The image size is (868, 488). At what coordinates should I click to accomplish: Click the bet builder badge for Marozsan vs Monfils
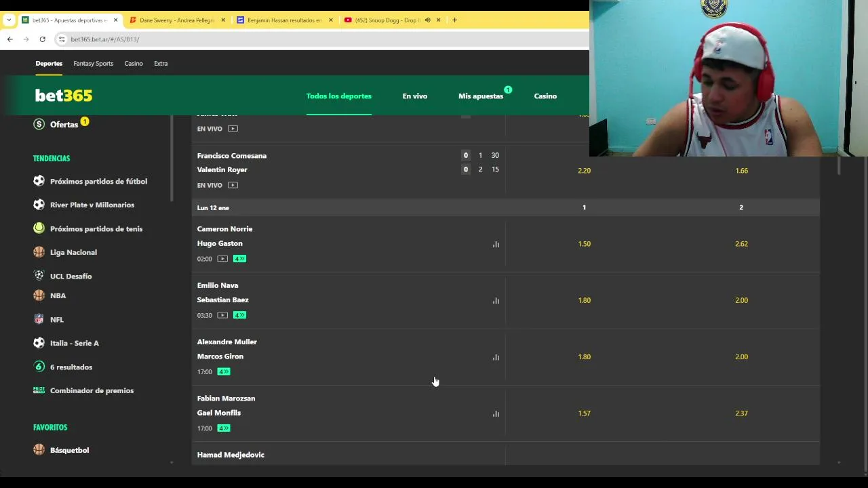(224, 428)
